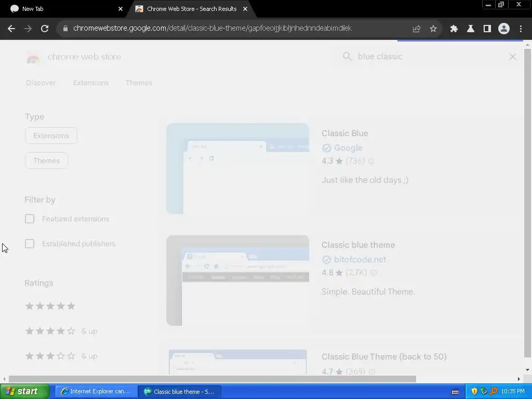This screenshot has width=532, height=399.
Task: Close the Chrome Web Store tab
Action: coord(245,9)
